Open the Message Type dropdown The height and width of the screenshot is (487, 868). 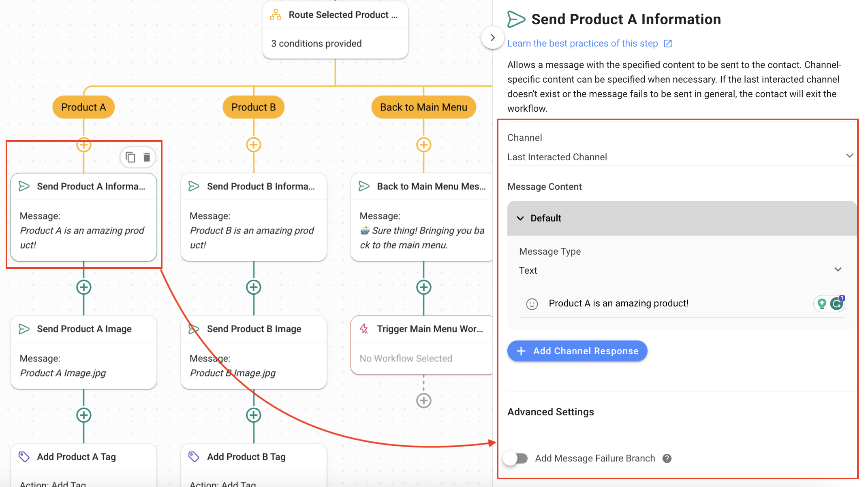tap(680, 270)
